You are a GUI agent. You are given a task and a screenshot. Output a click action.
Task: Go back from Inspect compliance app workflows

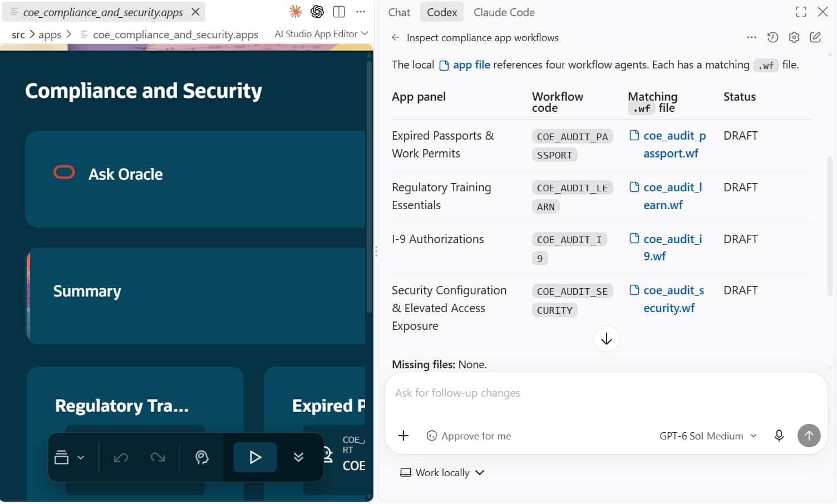pos(396,37)
